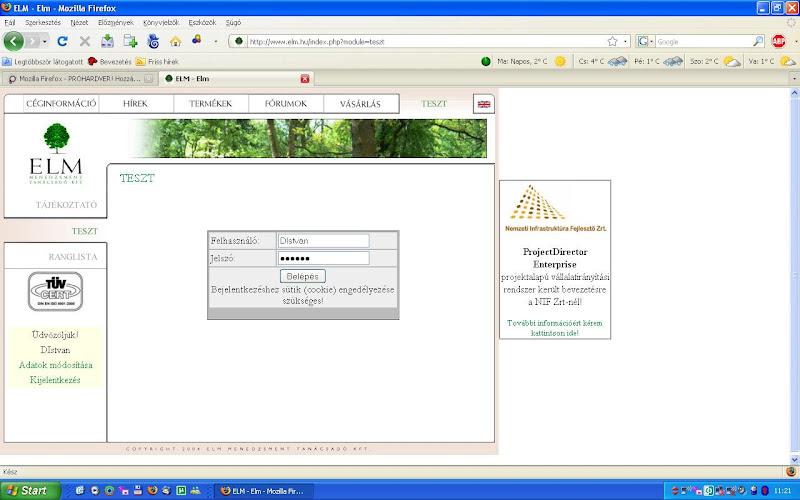This screenshot has height=500, width=800.
Task: Click today's weather Ma: Napos 2° C
Action: (x=531, y=61)
